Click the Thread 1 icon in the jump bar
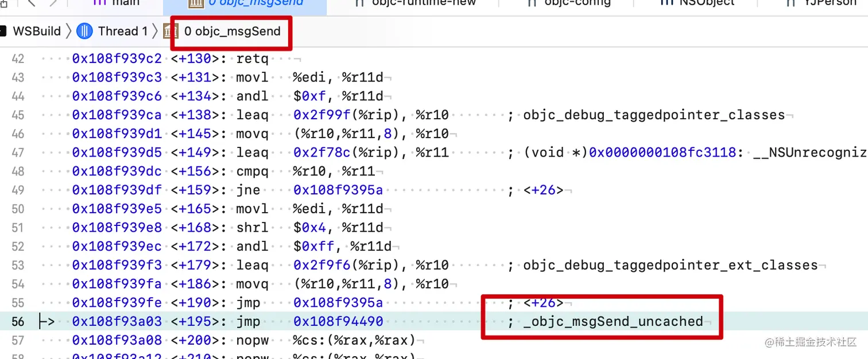868x359 pixels. (x=85, y=31)
